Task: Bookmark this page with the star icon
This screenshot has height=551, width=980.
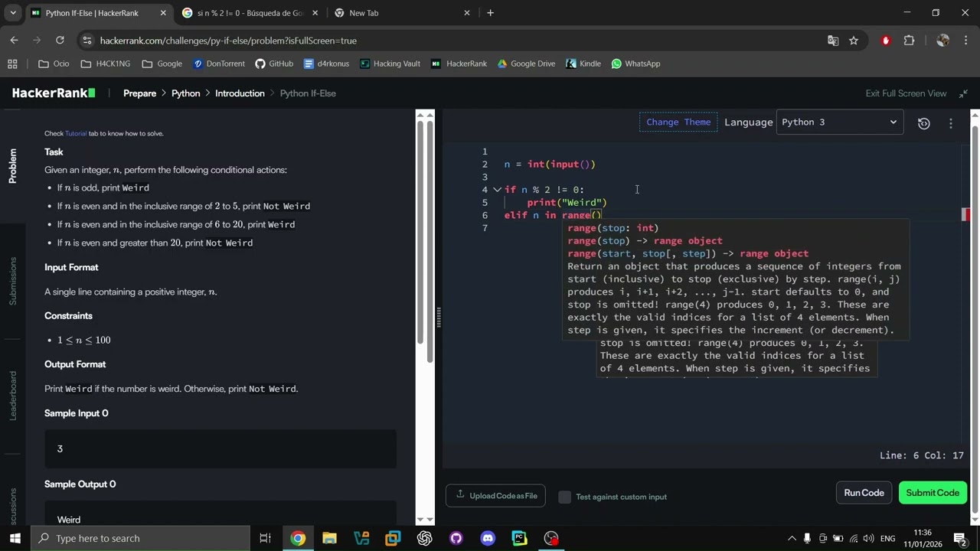Action: [854, 41]
